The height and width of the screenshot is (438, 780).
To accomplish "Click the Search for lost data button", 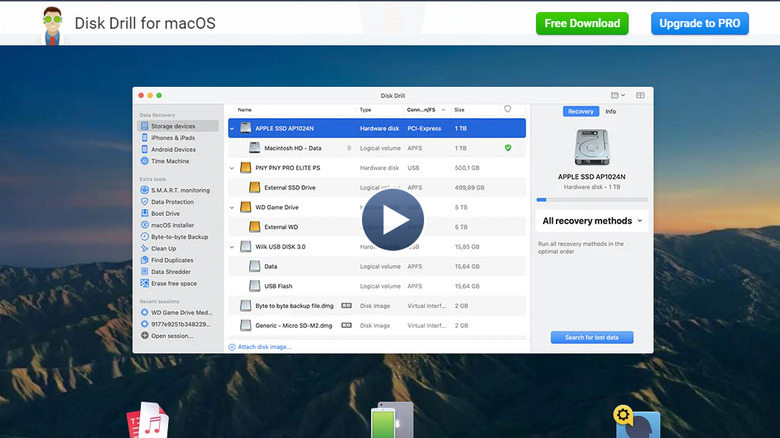I will [x=591, y=338].
